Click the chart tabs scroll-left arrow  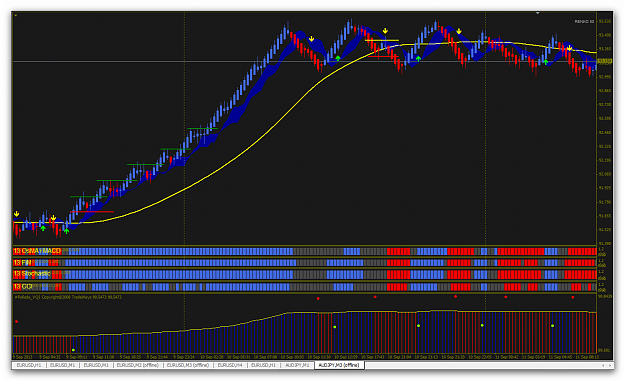[603, 365]
